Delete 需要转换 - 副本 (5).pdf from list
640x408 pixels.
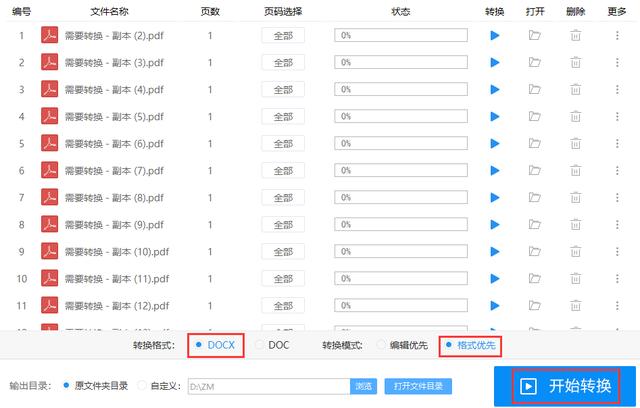(x=576, y=117)
